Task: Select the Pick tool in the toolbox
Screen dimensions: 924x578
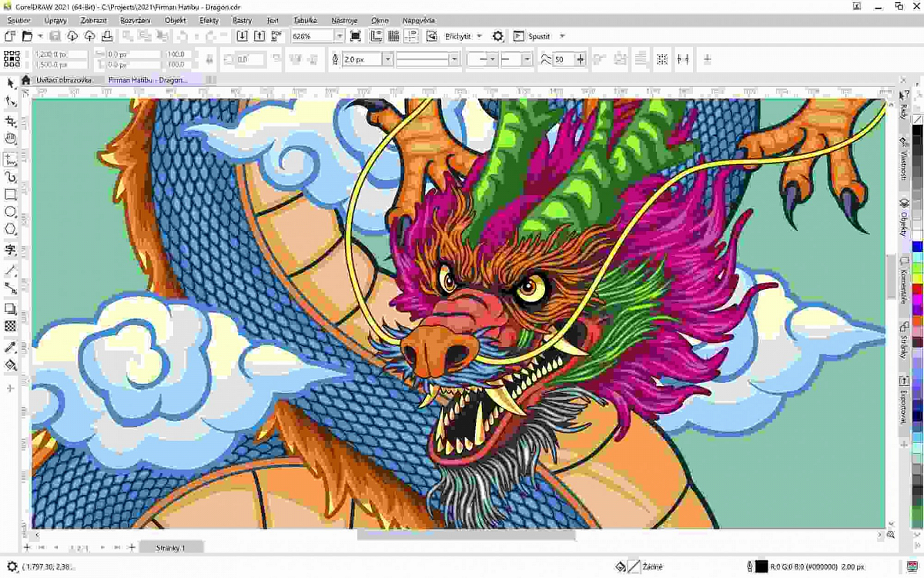Action: click(10, 83)
